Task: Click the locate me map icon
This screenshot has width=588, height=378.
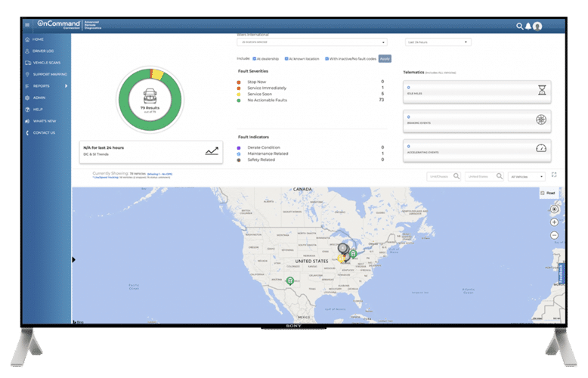Action: point(554,209)
